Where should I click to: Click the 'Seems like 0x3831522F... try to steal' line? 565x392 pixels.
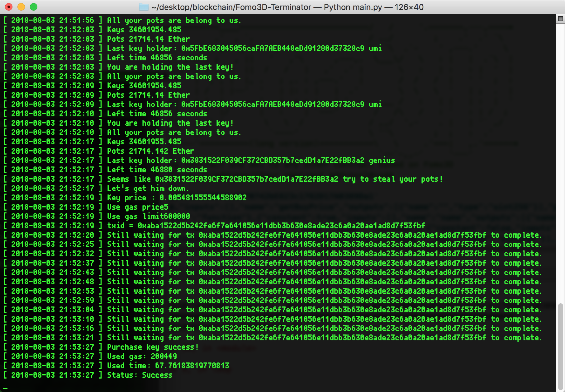tap(223, 179)
